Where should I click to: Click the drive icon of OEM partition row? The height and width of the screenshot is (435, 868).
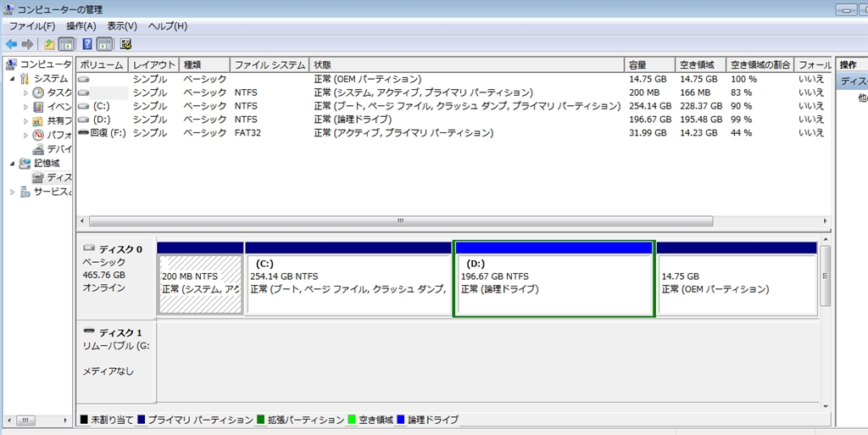84,79
